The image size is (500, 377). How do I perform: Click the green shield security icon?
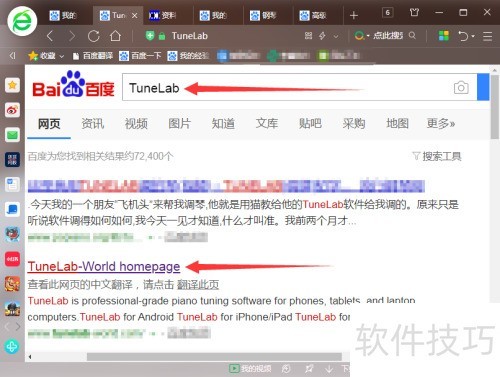click(x=150, y=35)
